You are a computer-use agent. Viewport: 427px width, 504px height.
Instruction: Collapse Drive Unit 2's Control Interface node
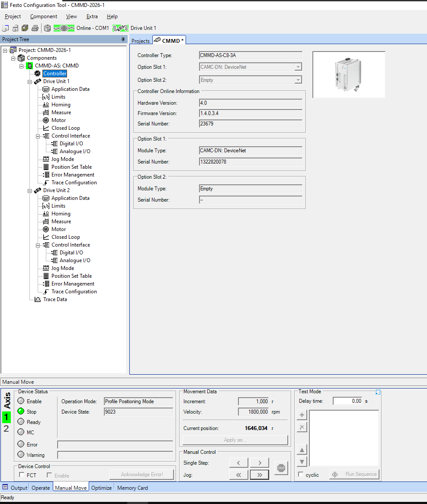38,245
